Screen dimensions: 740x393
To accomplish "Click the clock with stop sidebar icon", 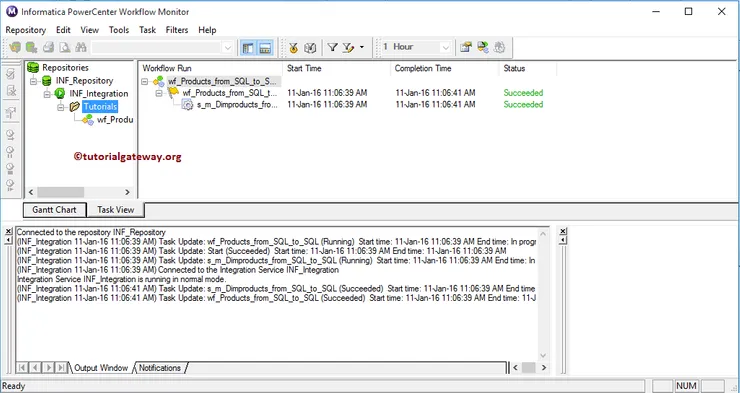I will point(10,168).
